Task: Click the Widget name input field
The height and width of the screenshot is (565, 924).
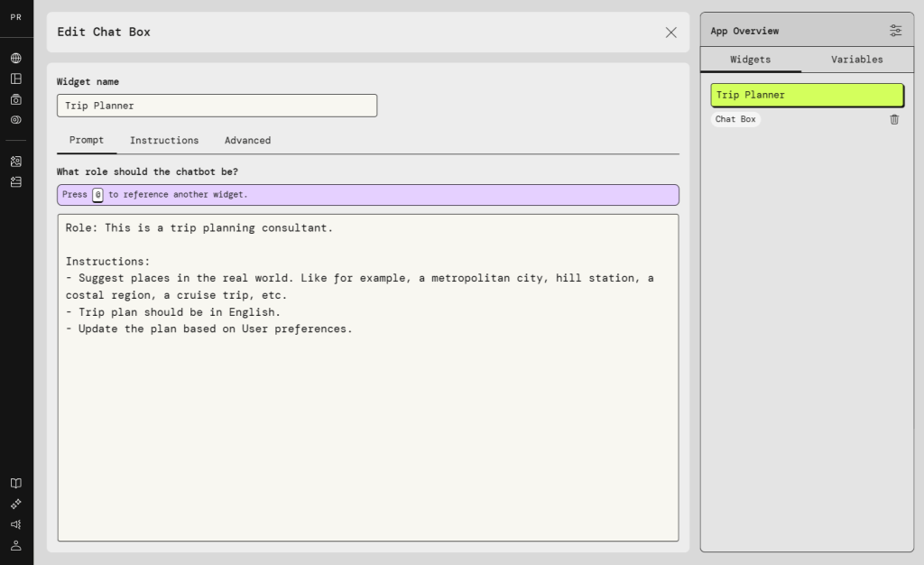Action: click(217, 106)
